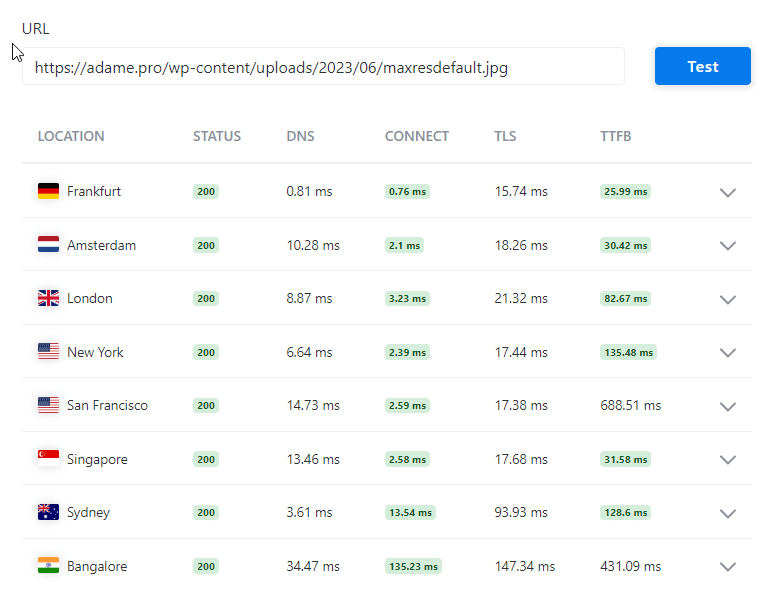771x608 pixels.
Task: Click the 21.32 ms TLS value
Action: pyautogui.click(x=521, y=298)
